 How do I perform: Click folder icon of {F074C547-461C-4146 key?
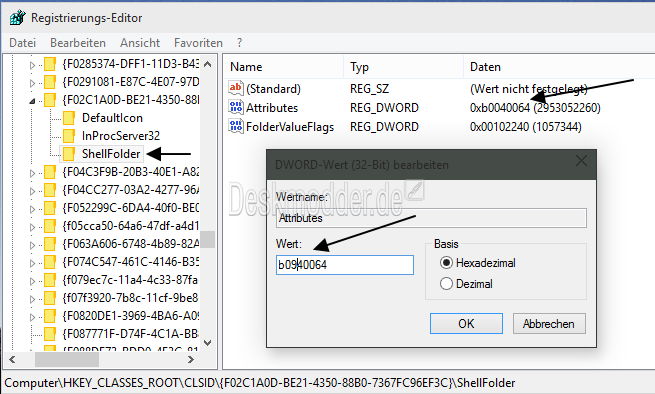coord(50,262)
